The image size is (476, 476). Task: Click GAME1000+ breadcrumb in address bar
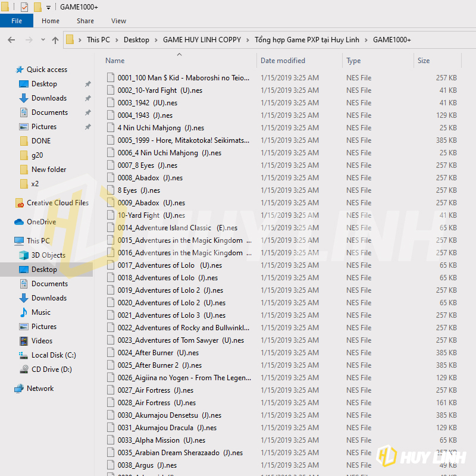pos(392,40)
